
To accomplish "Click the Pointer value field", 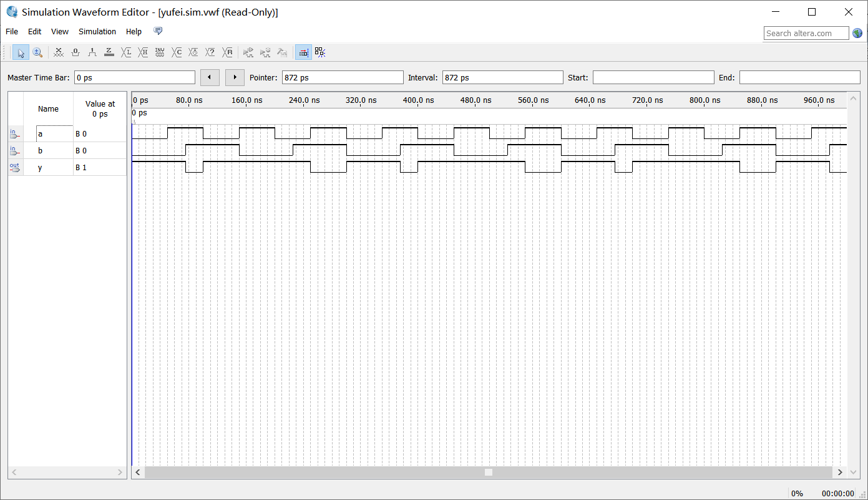I will point(343,77).
